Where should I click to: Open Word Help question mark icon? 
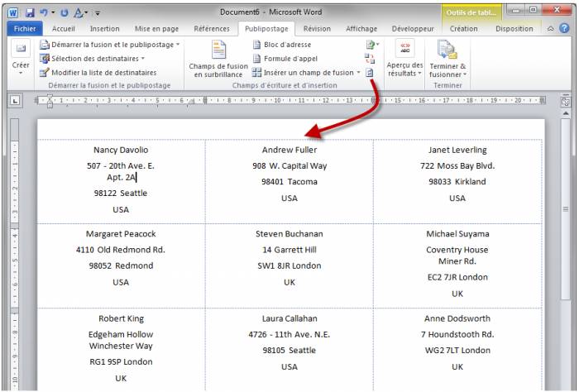tap(564, 28)
